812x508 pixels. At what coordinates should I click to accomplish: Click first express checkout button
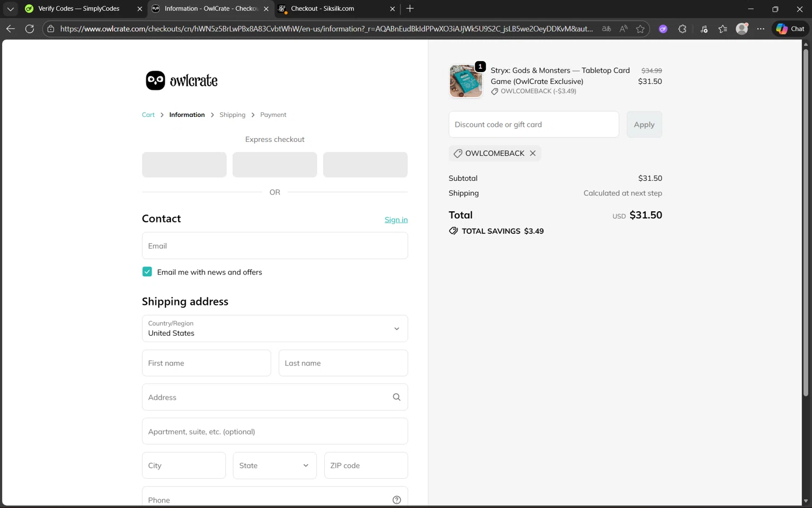pos(184,165)
